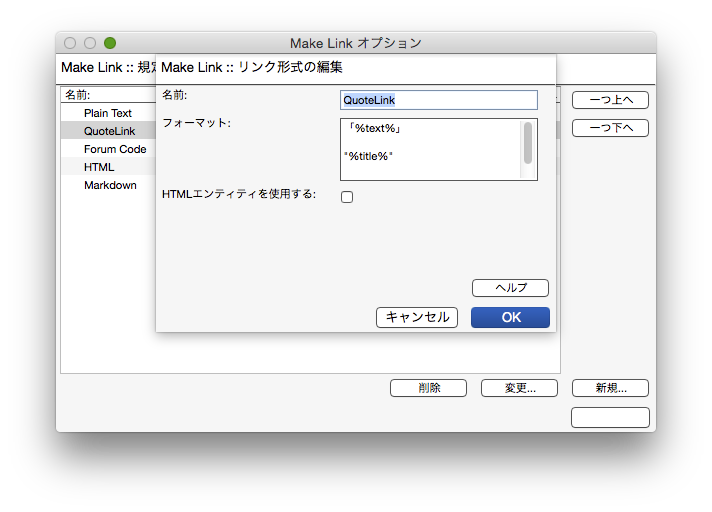712x512 pixels.
Task: Click the green zoom window button
Action: [110, 43]
